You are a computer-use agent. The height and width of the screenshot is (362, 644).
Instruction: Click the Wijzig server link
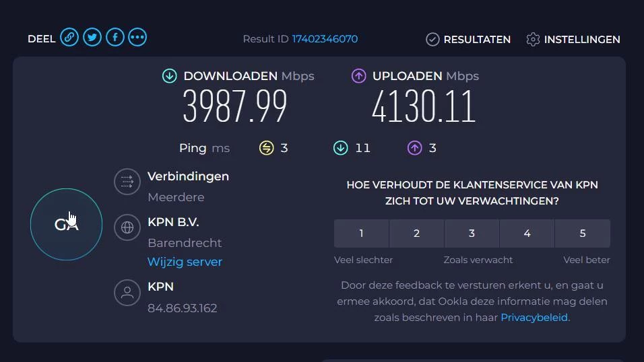coord(185,262)
